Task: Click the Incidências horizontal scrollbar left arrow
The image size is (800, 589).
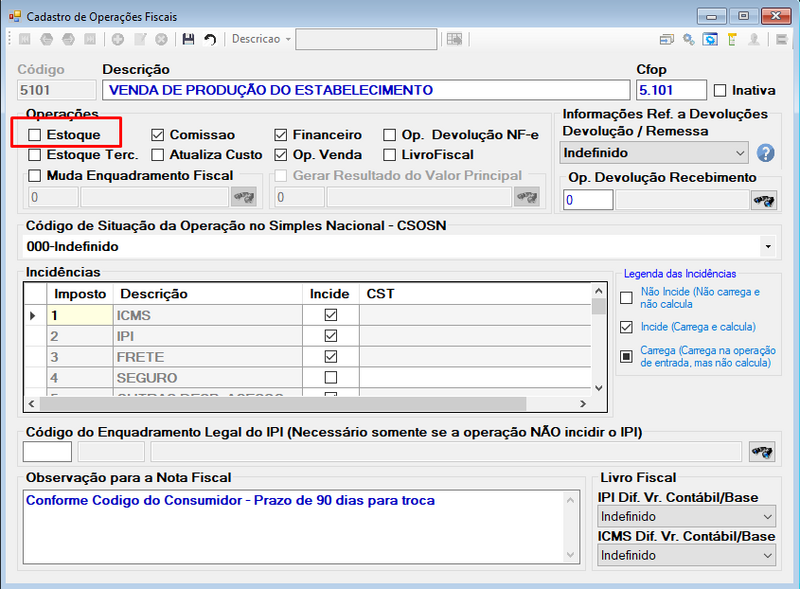Action: (x=32, y=404)
